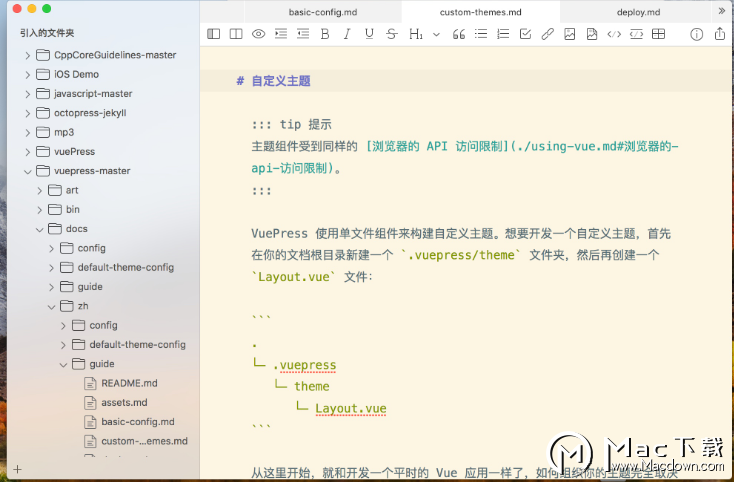Add new folder with plus button

point(17,469)
